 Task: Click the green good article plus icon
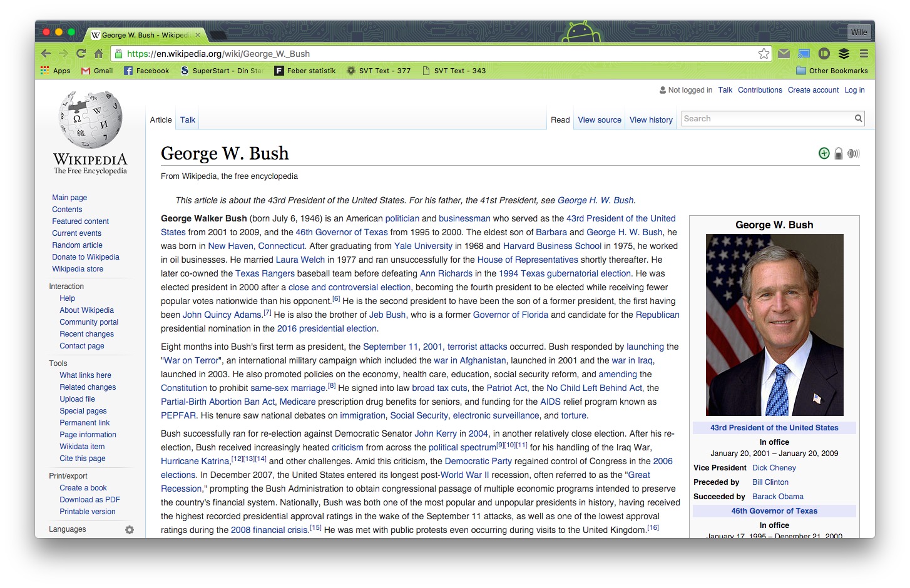pos(824,153)
